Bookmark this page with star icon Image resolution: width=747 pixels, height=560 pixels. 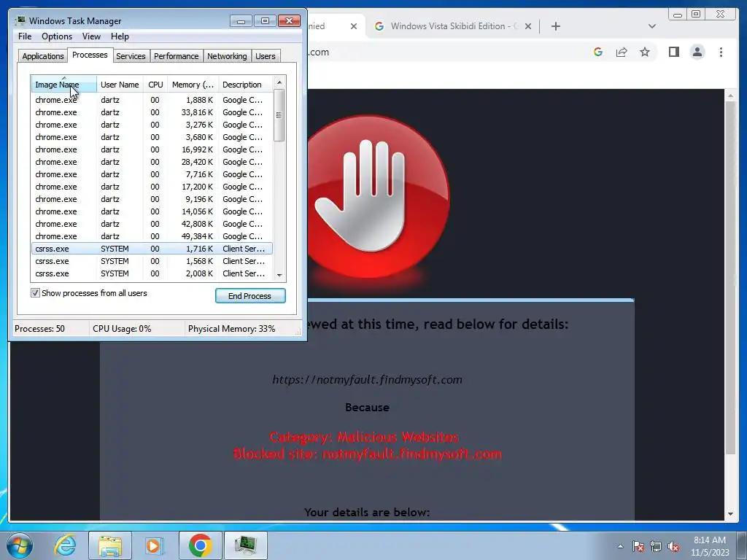(x=645, y=52)
